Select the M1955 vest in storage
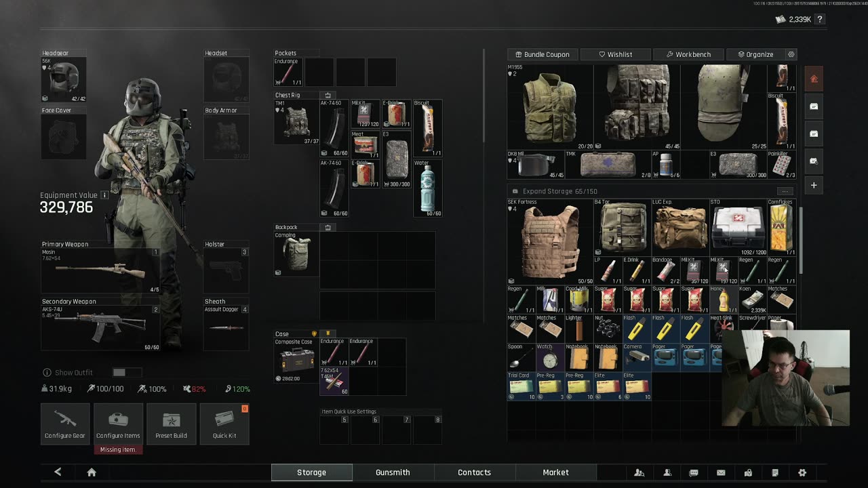The width and height of the screenshot is (868, 488). tap(550, 107)
